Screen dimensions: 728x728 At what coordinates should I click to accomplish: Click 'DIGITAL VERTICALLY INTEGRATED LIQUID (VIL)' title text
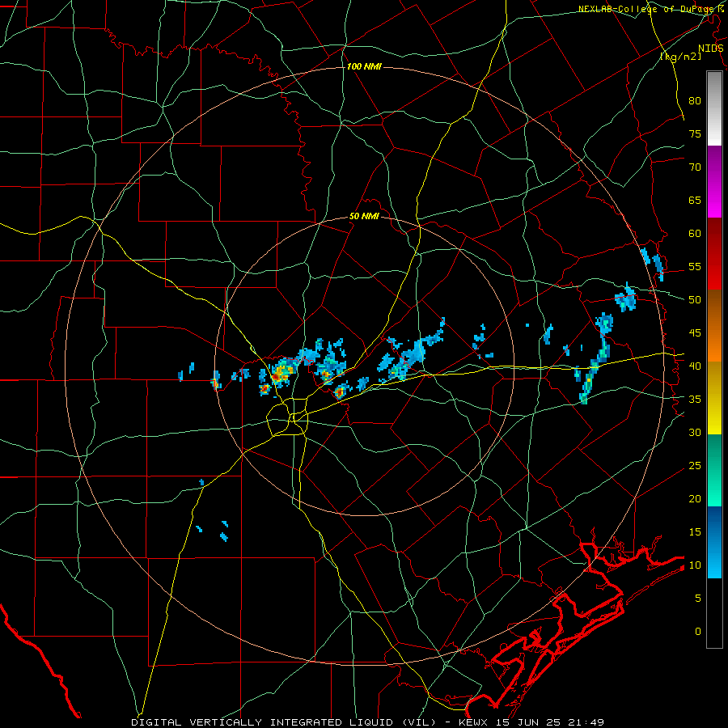tap(283, 722)
